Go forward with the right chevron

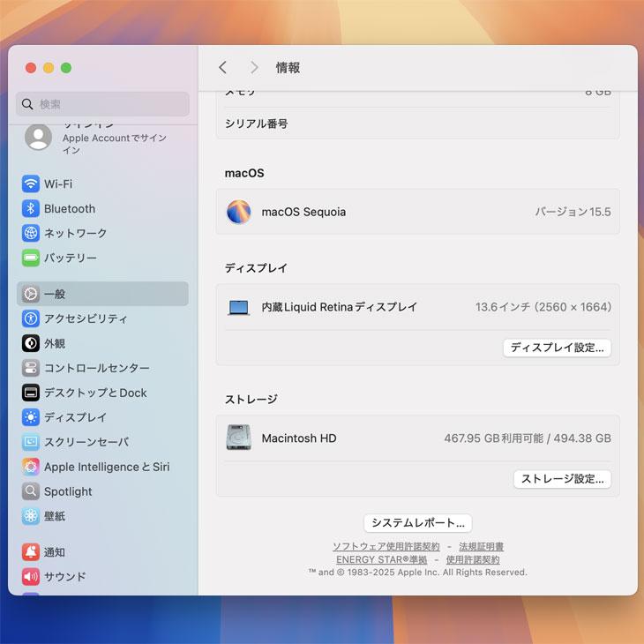255,67
